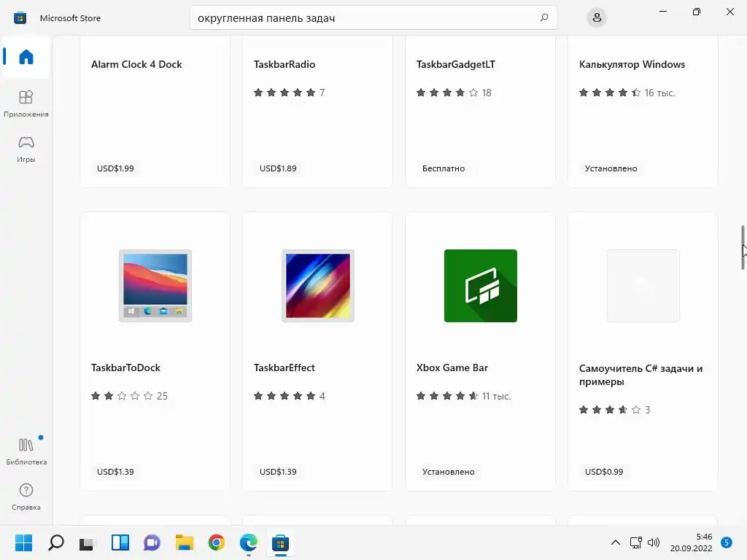Viewport: 747px width, 560px height.
Task: Click the Alarm Clock 4 Dock title
Action: (136, 64)
